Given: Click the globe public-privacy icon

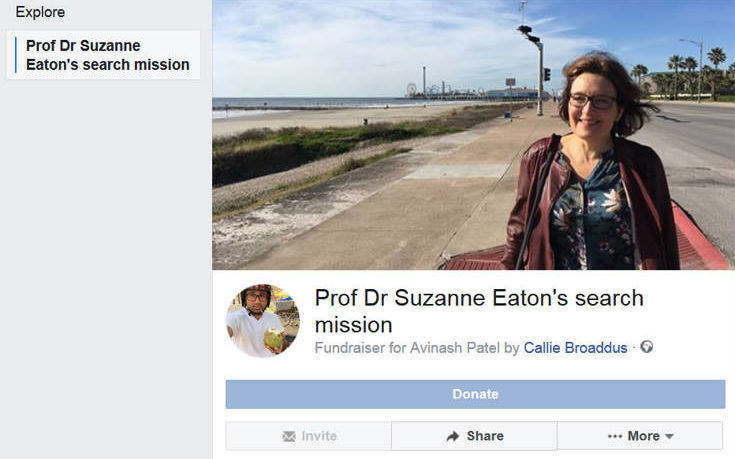Looking at the screenshot, I should click(646, 347).
